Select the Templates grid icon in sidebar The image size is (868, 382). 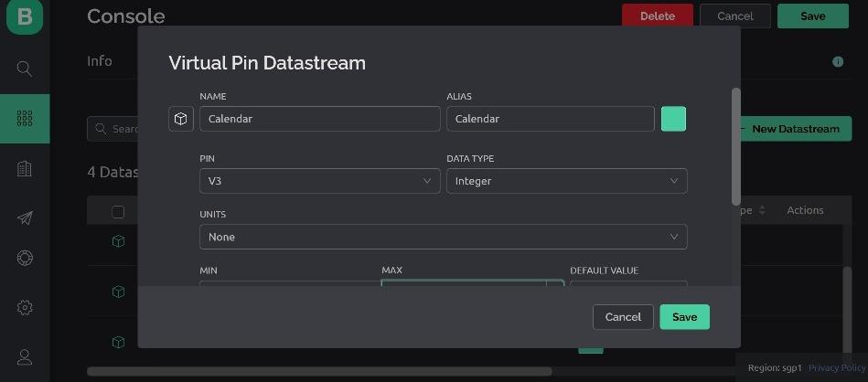point(25,119)
